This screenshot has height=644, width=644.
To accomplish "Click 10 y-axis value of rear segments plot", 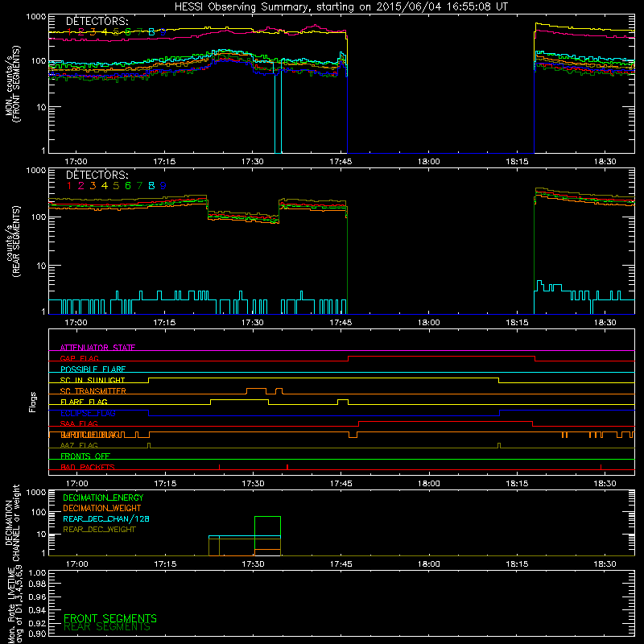I will (41, 266).
